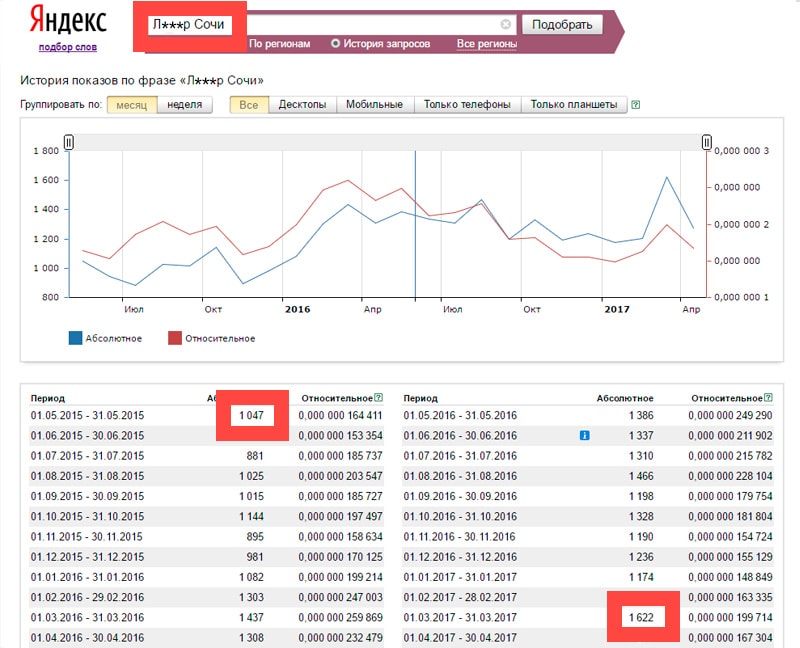Click the red Относительное legend swatch
The width and height of the screenshot is (800, 648).
[x=175, y=338]
